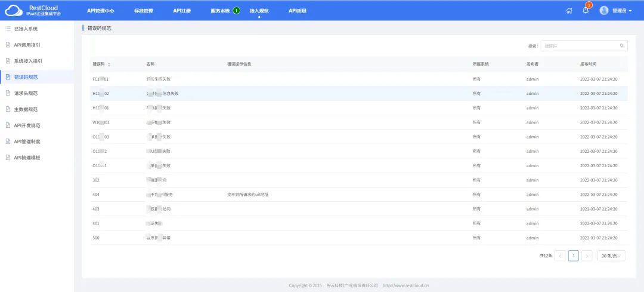Click the 谷云科技(广州)有限责任公司 footer text
644x292 pixels.
pos(352,285)
